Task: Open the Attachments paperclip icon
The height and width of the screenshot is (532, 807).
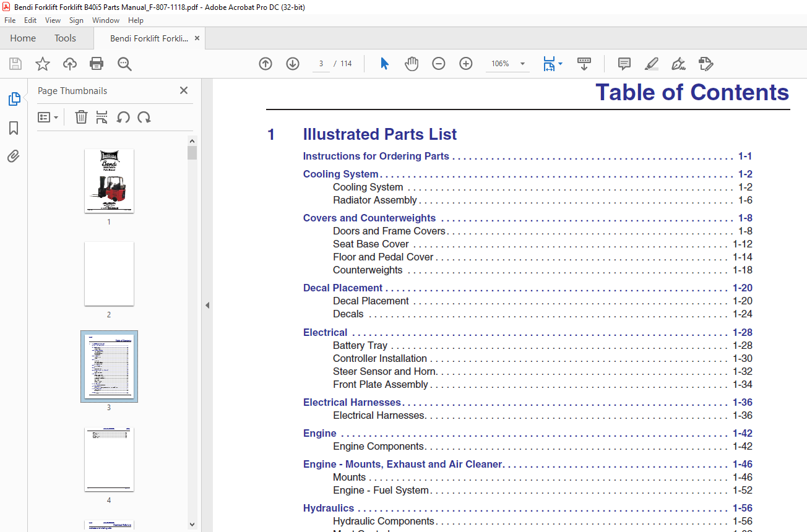Action: pyautogui.click(x=14, y=157)
